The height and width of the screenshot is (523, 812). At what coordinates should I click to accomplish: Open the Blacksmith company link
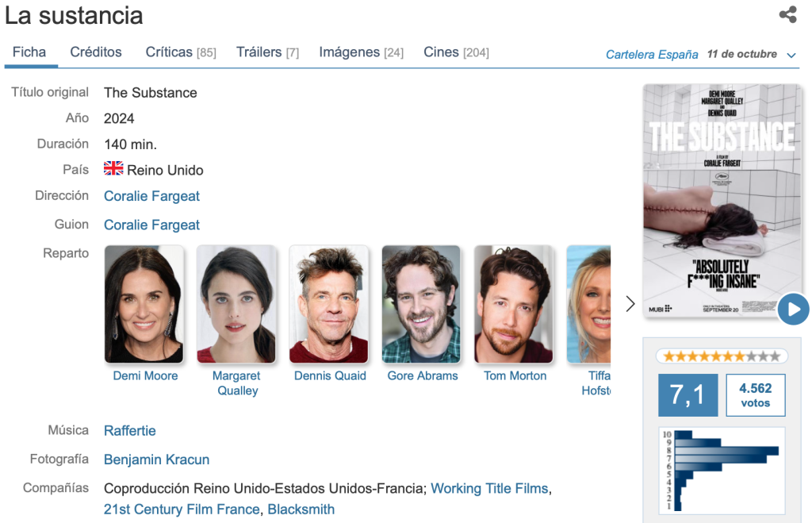(301, 510)
